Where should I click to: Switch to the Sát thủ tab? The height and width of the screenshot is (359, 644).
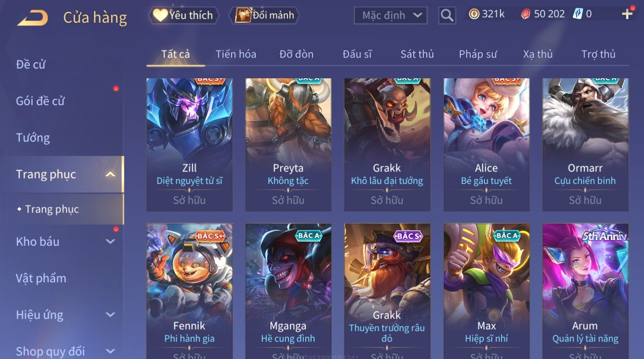[x=417, y=54]
